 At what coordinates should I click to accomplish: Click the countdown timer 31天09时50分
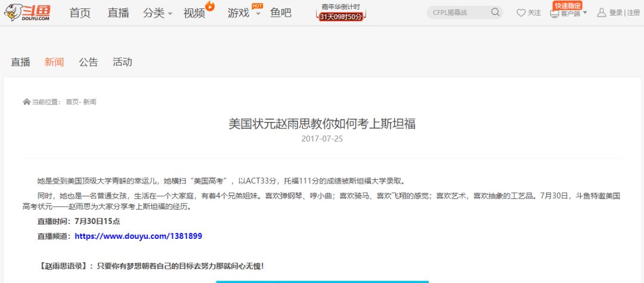click(x=341, y=17)
